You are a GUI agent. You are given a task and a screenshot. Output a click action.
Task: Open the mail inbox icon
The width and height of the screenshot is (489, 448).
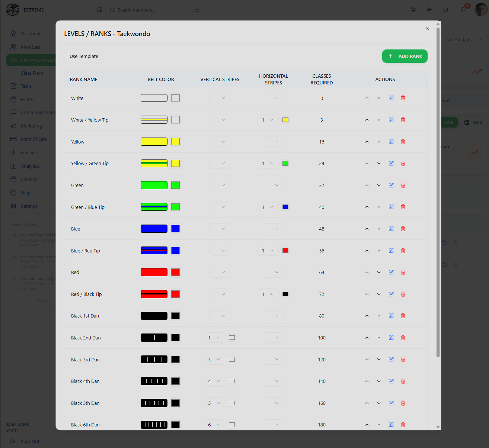pyautogui.click(x=445, y=10)
